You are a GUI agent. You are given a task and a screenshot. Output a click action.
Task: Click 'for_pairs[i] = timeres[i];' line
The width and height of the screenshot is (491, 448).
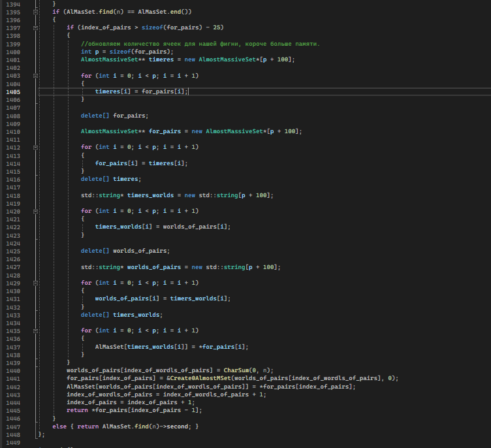[x=142, y=163]
